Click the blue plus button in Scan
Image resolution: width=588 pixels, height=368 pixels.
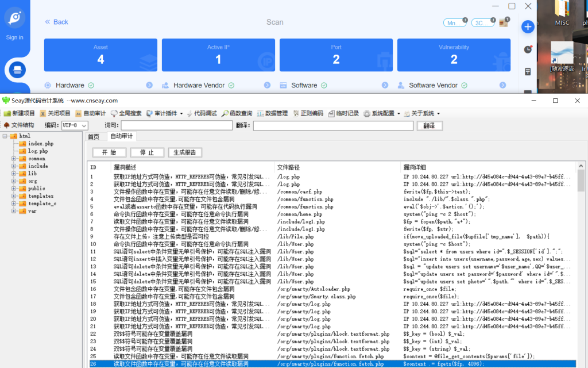tap(527, 26)
